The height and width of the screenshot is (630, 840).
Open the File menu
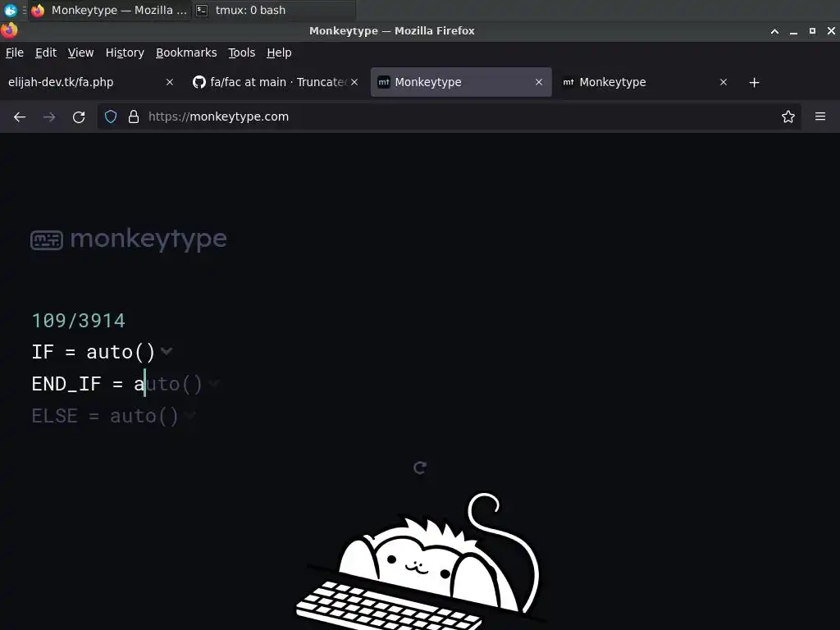tap(15, 52)
